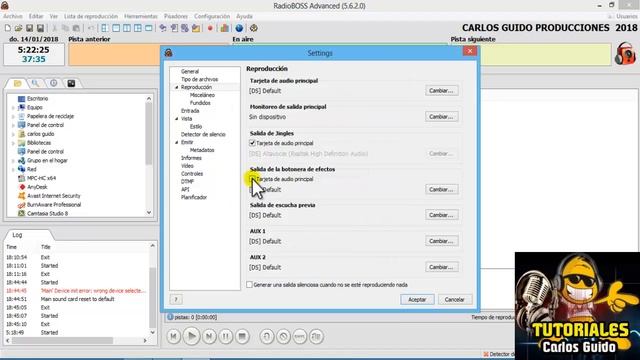Enable 'Generar una salida silenciosa' checkbox
This screenshot has height=360, width=640.
click(249, 284)
